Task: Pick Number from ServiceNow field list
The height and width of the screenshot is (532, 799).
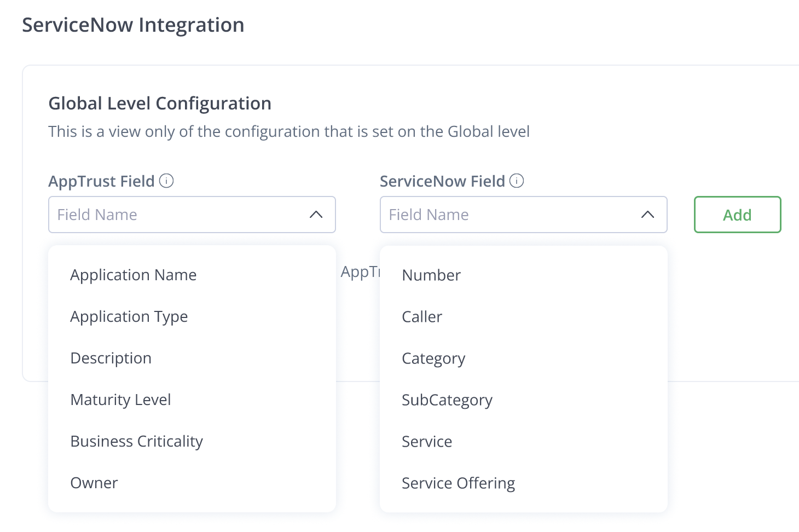Action: (431, 275)
